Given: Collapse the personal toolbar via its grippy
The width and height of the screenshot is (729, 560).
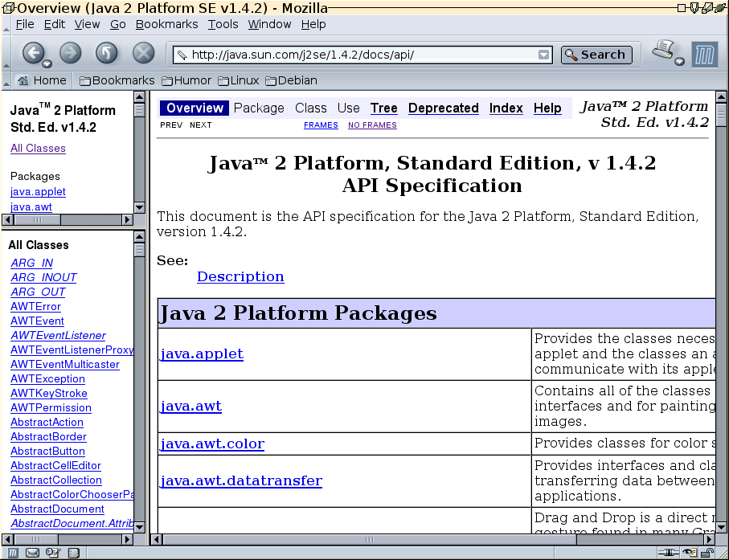Looking at the screenshot, I should click(x=6, y=81).
